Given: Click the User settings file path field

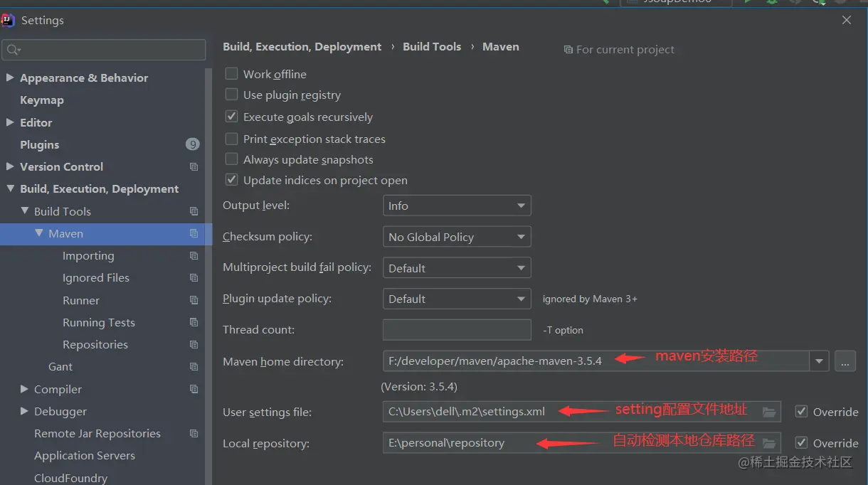Looking at the screenshot, I should (581, 412).
